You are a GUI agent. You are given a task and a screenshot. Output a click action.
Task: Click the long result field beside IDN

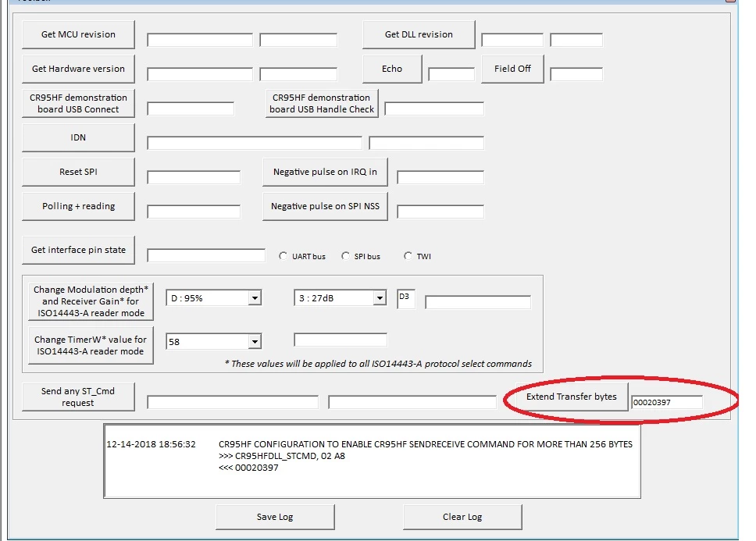click(255, 143)
